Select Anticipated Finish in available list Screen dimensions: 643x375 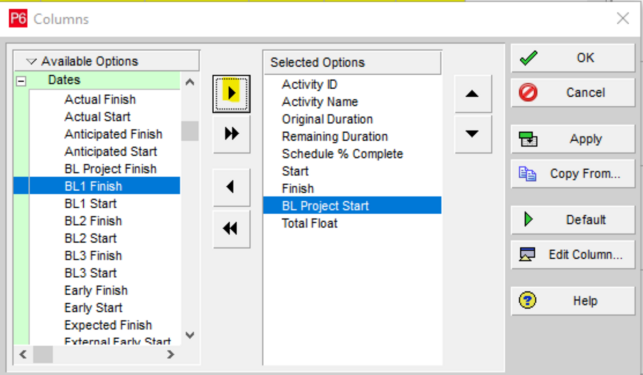113,134
